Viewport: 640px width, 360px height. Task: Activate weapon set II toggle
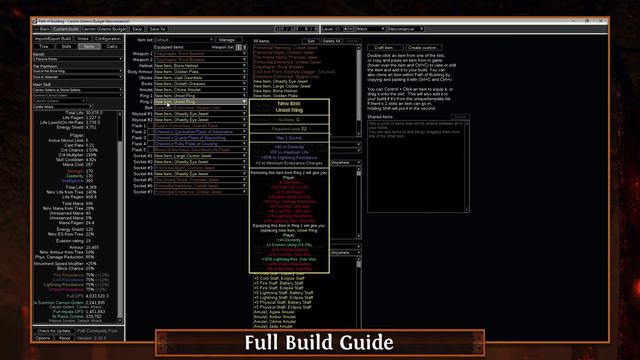click(244, 47)
